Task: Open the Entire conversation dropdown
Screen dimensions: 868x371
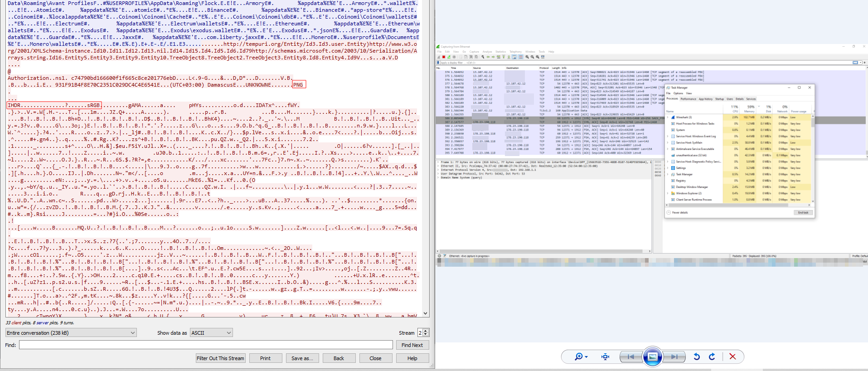Action: pos(71,333)
